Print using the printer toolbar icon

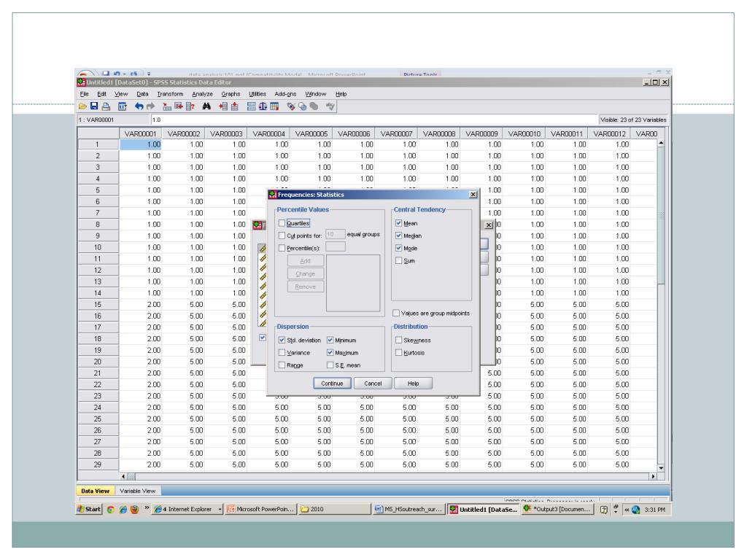coord(106,106)
